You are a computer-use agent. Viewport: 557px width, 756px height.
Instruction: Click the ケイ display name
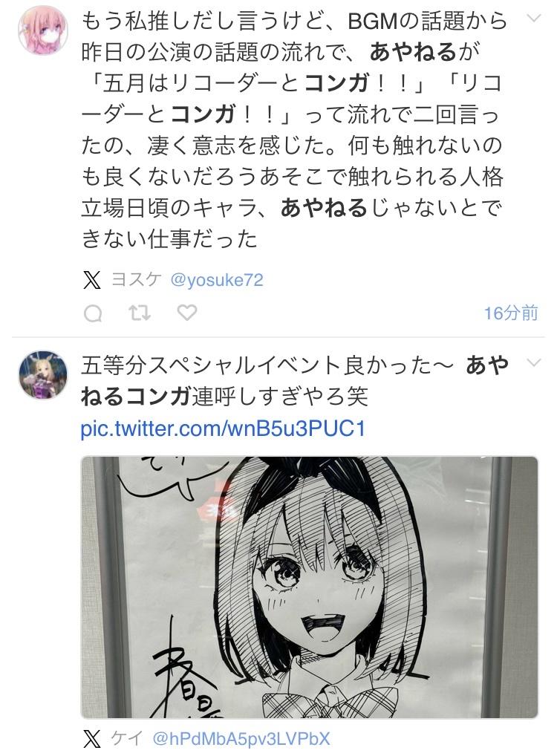tap(127, 739)
